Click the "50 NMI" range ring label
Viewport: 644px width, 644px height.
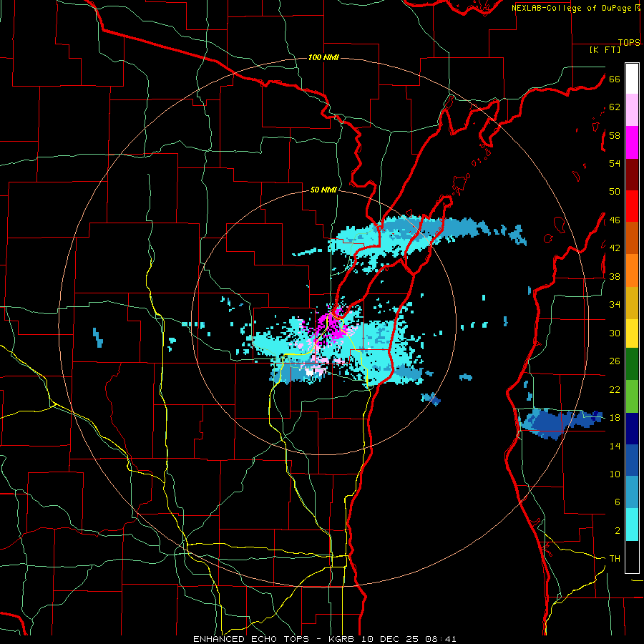tap(323, 190)
